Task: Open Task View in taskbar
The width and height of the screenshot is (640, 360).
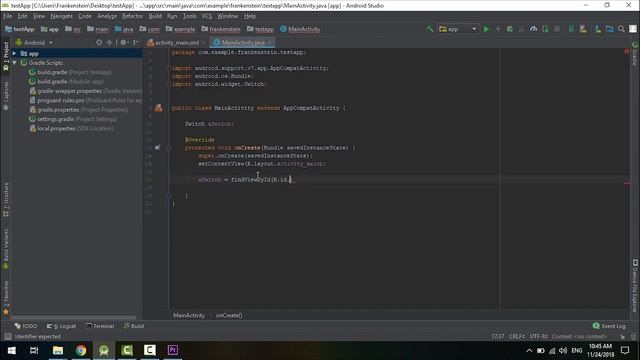Action: (x=34, y=350)
